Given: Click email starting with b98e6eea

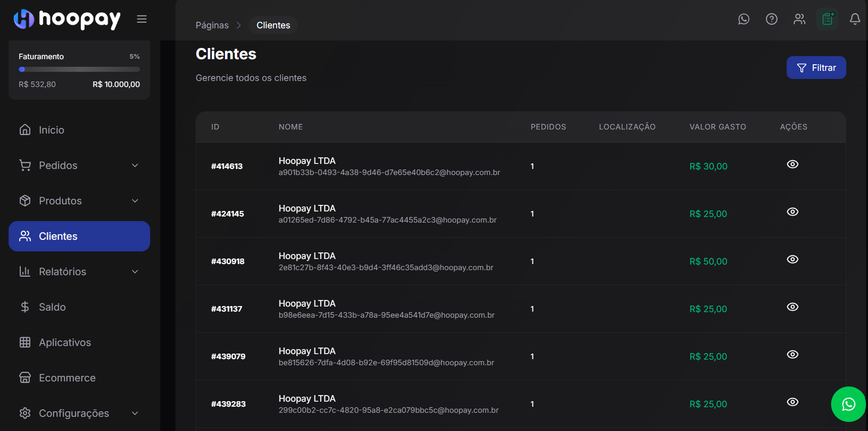Looking at the screenshot, I should click(x=387, y=315).
